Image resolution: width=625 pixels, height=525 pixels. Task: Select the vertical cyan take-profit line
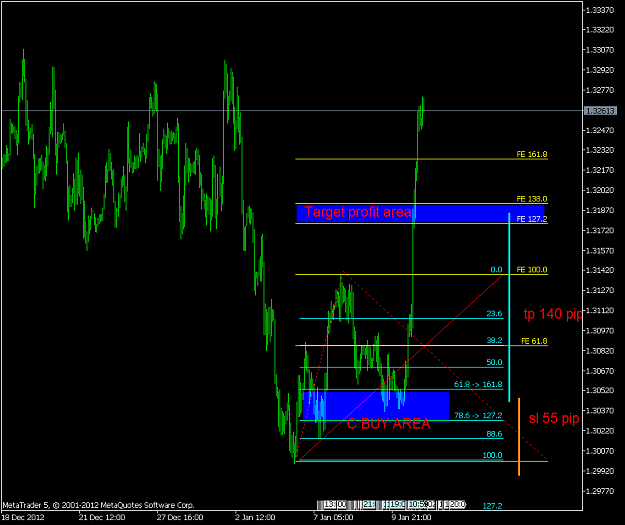coord(509,307)
